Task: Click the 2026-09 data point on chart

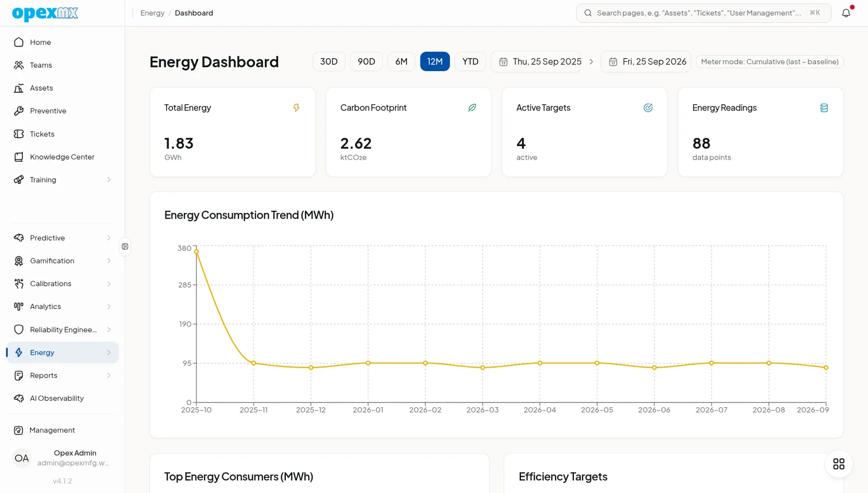Action: coord(826,368)
